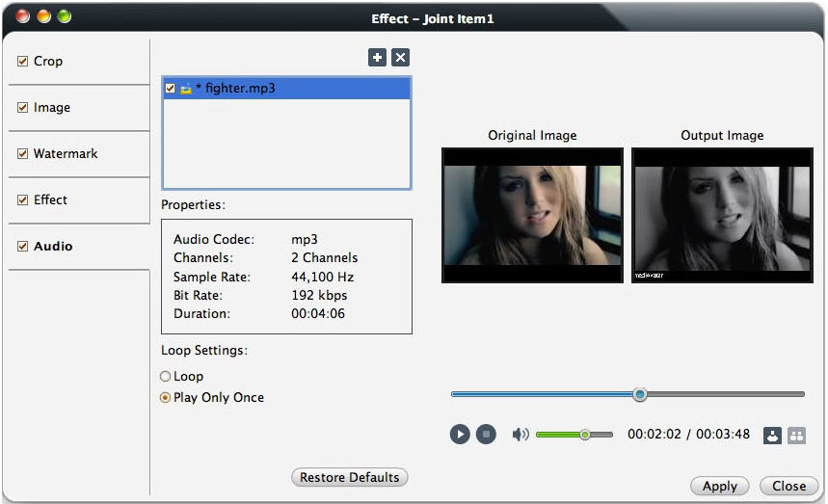
Task: Click the 2 Channels value
Action: (325, 258)
